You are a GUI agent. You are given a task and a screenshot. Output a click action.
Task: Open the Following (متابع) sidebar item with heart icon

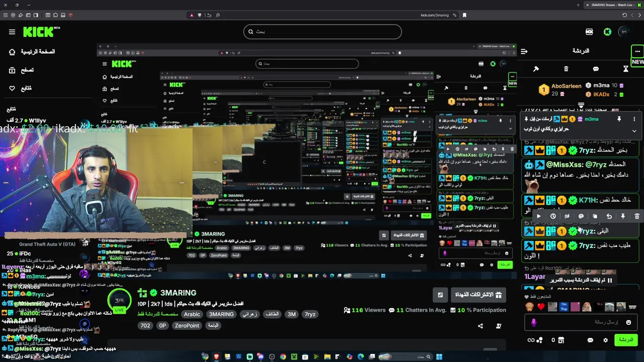[20, 88]
